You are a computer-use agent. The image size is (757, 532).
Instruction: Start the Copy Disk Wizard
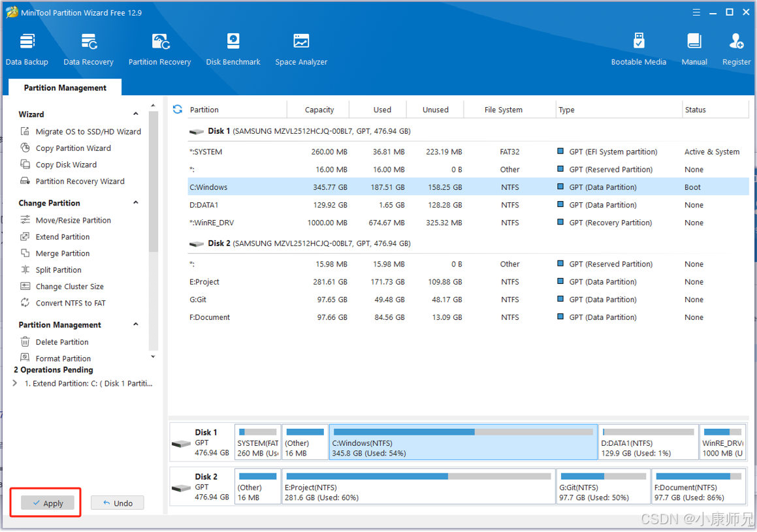(58, 164)
